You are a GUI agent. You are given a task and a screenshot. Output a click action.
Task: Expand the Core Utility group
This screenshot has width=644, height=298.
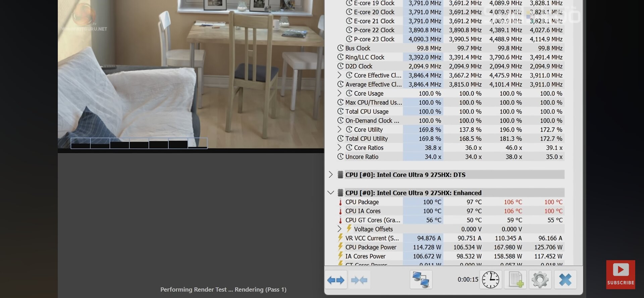[339, 129]
